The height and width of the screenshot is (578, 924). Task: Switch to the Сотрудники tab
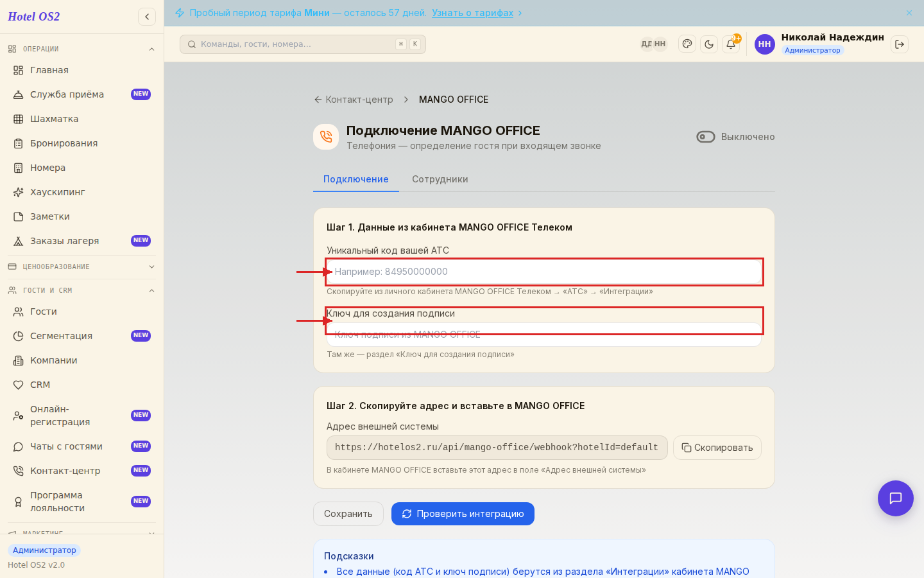pyautogui.click(x=440, y=179)
